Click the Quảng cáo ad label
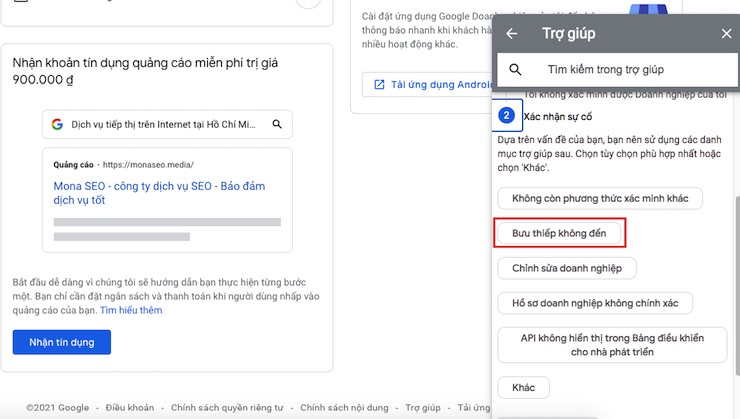This screenshot has width=740, height=419. click(73, 165)
